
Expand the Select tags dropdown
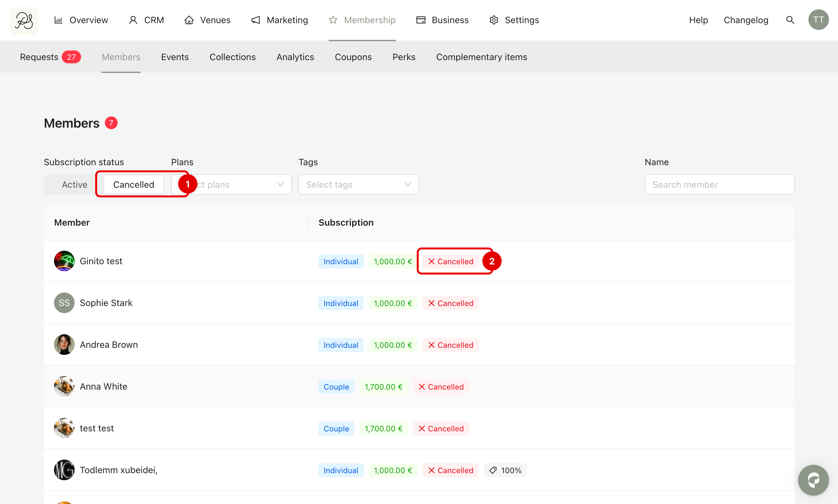pyautogui.click(x=358, y=184)
